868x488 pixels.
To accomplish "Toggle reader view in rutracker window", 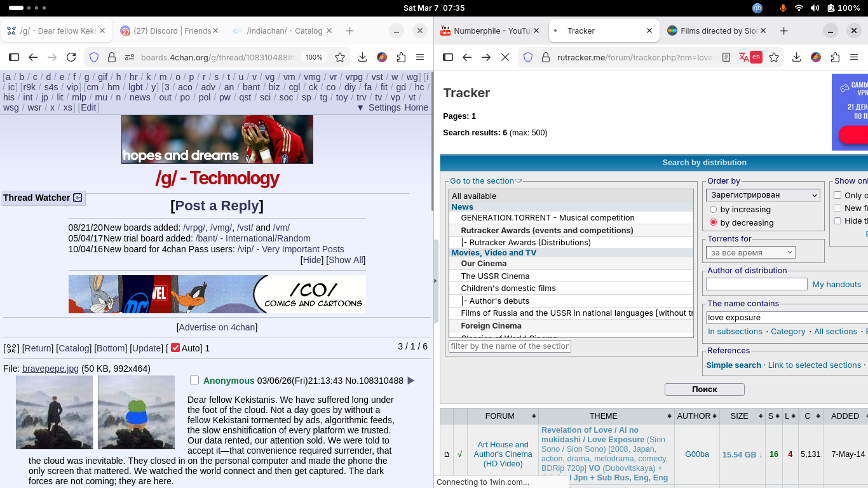I will coord(726,57).
